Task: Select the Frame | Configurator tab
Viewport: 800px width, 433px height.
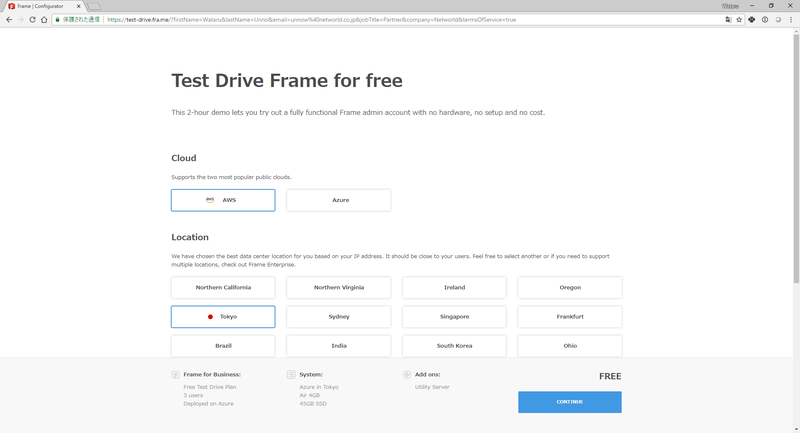Action: [43, 6]
